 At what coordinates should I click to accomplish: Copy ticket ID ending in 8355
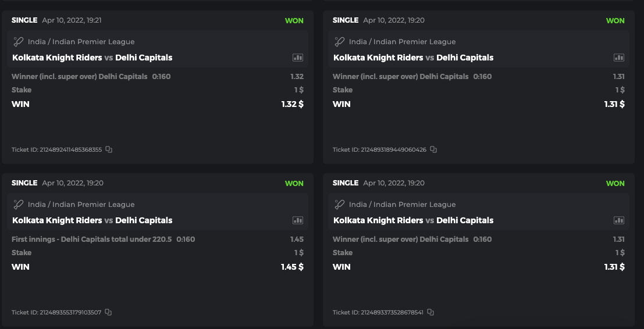point(109,149)
